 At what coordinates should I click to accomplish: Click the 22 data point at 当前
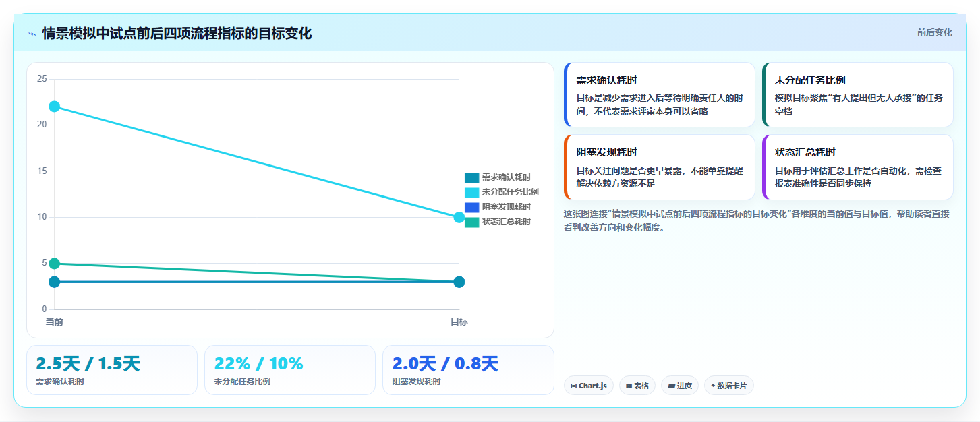click(55, 107)
